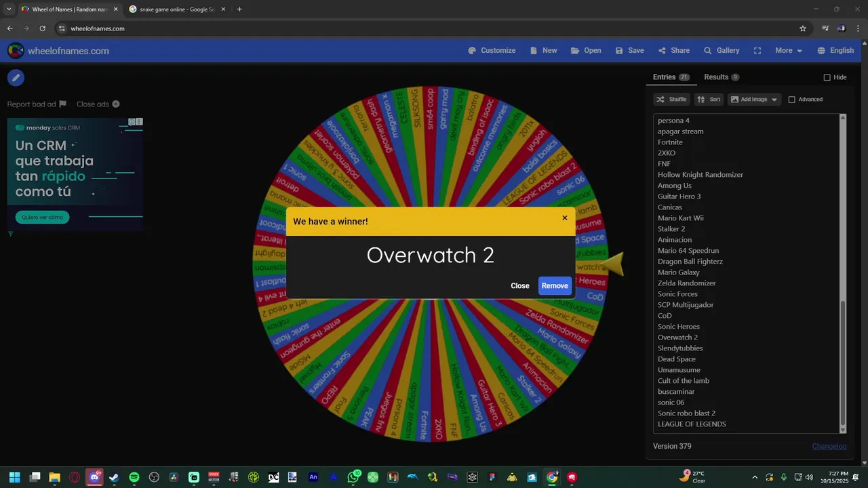Open a new browser tab
Screen dimensions: 868x488
coord(239,9)
